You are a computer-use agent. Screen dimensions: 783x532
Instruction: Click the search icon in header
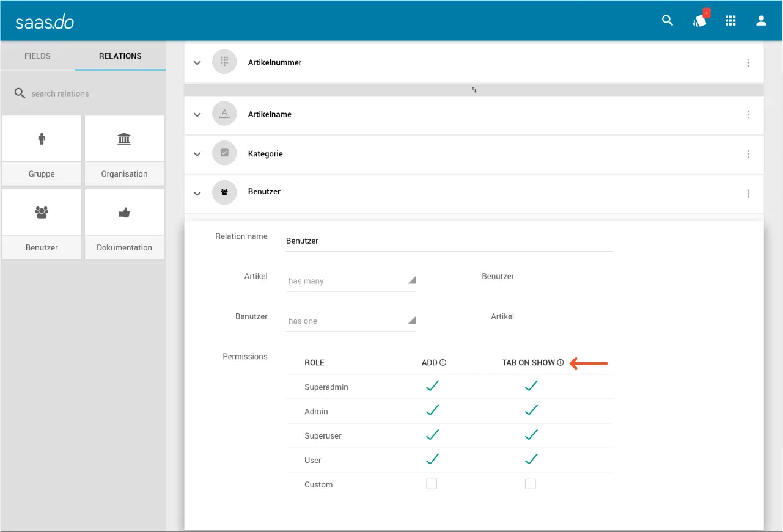(x=667, y=21)
